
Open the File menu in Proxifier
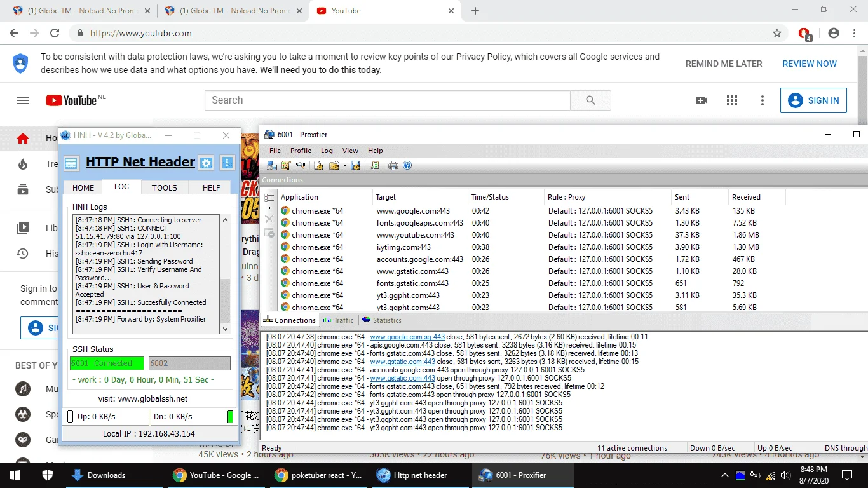click(x=275, y=151)
